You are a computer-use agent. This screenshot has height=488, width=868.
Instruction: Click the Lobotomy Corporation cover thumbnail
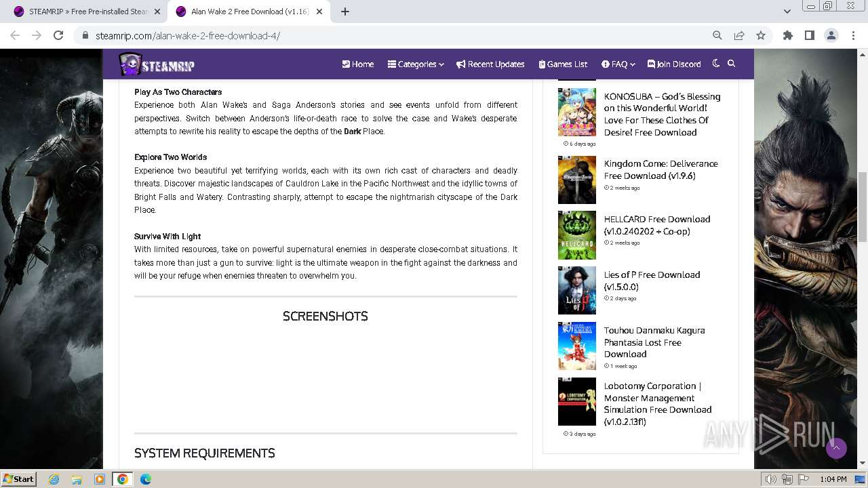[x=577, y=402]
